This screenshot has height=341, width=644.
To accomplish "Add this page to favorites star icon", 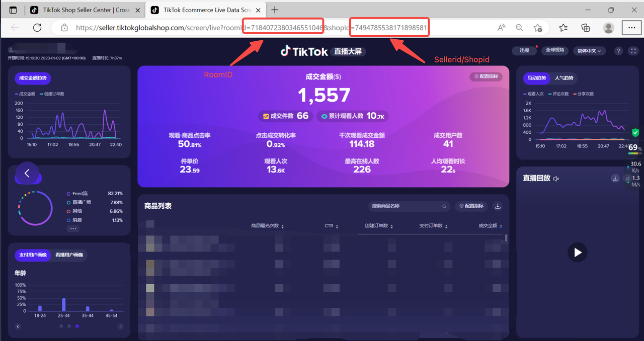I will coord(538,28).
